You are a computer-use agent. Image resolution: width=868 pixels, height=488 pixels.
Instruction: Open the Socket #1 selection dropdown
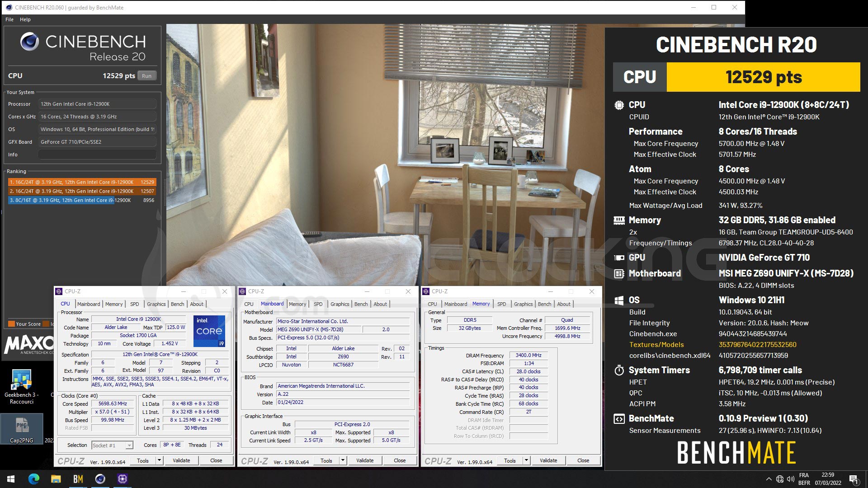pos(113,445)
